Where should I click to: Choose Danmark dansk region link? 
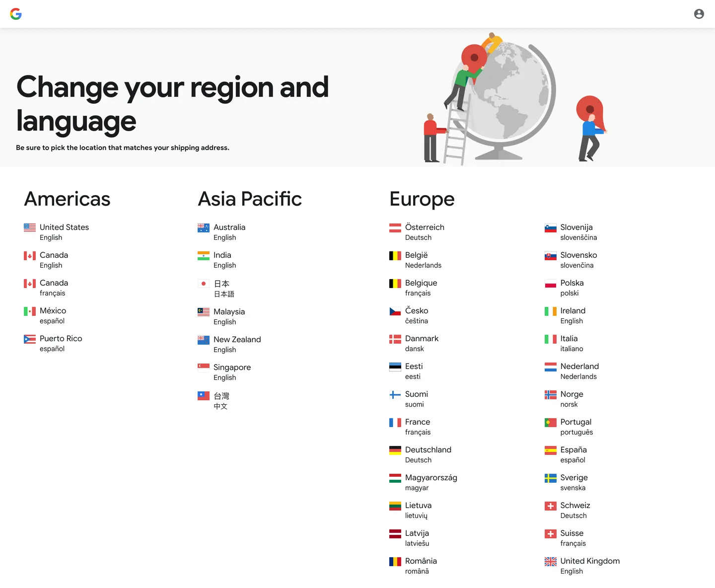click(414, 343)
